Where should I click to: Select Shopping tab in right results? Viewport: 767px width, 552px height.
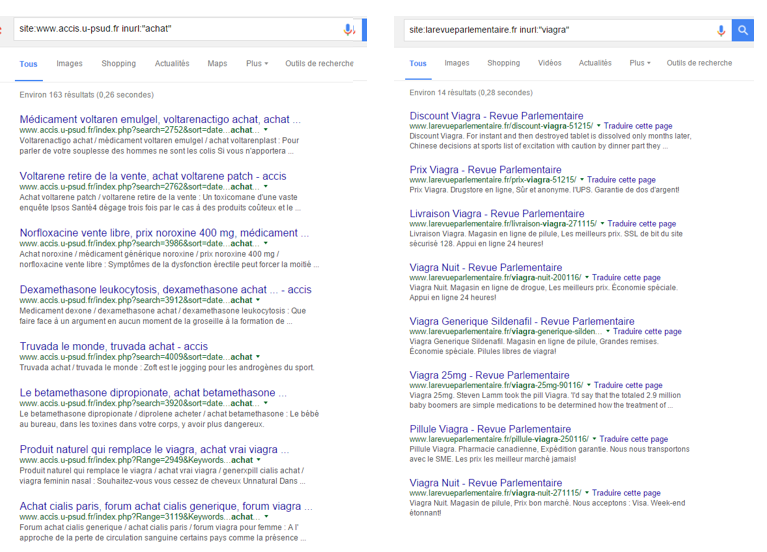[x=503, y=63]
